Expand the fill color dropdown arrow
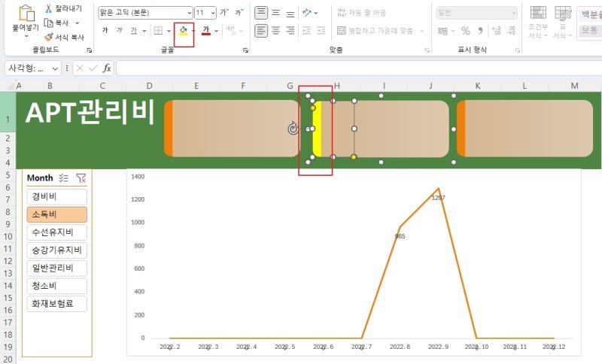 [193, 31]
